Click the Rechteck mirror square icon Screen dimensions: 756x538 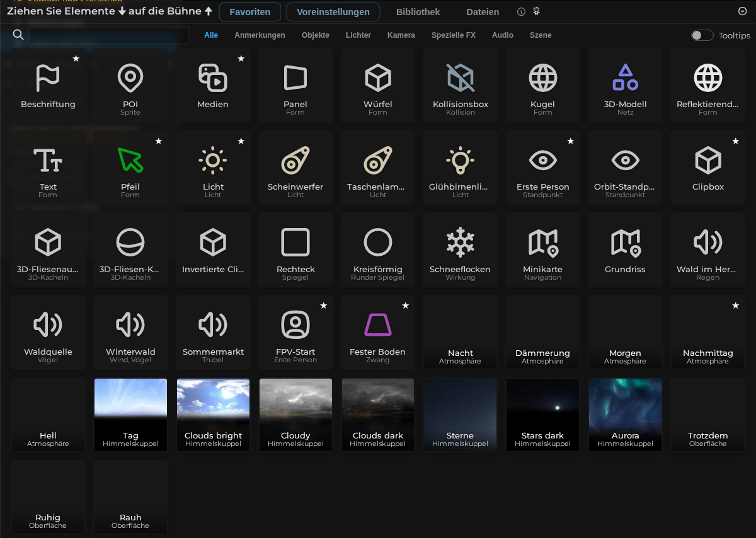[295, 243]
